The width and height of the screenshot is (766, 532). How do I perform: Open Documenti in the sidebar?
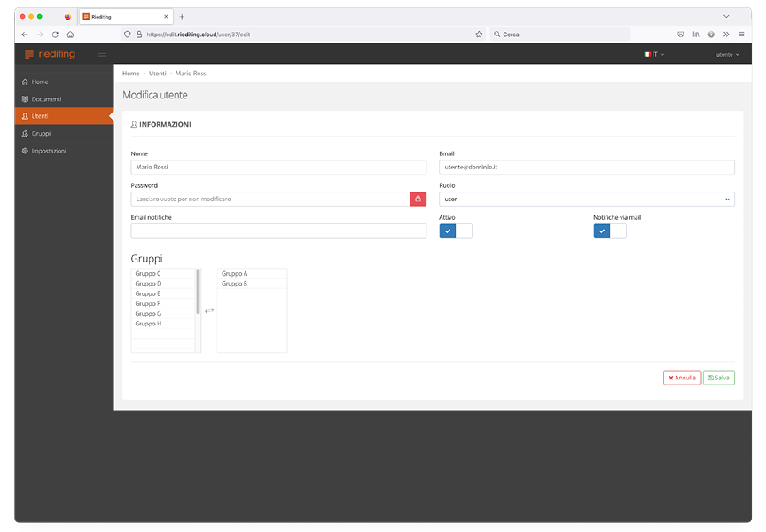[x=46, y=99]
